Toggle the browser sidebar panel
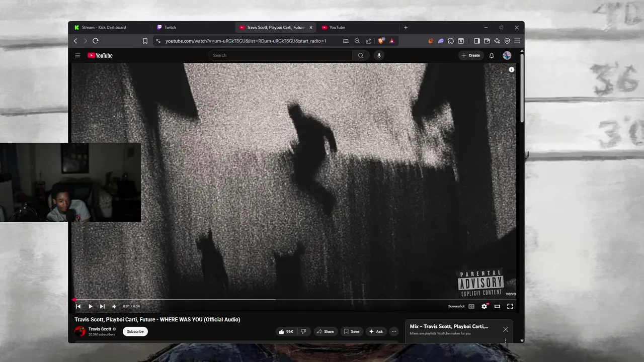Screen dimensions: 644x362 point(477,41)
